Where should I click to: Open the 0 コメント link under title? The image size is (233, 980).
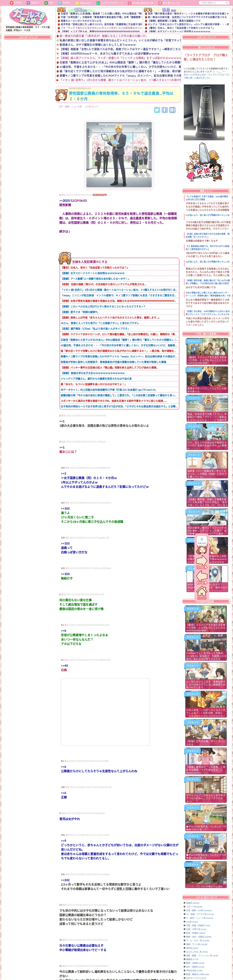(x=93, y=106)
